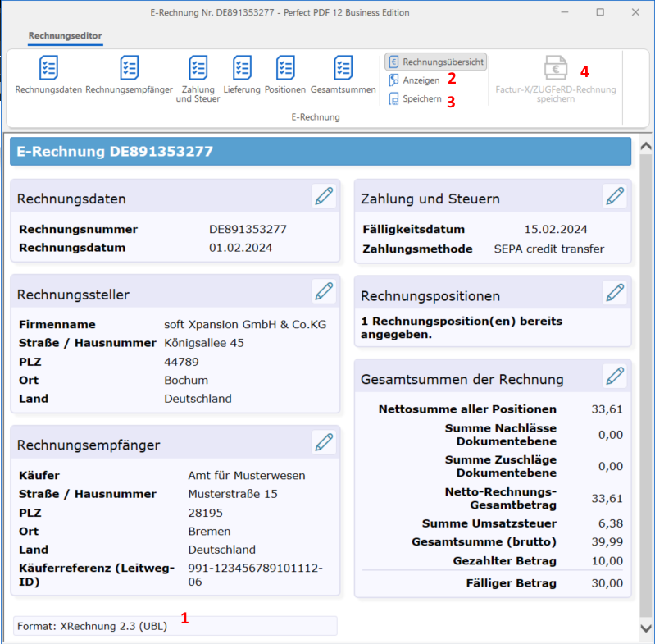The image size is (655, 644).
Task: Open Zahlung und Steuer in ribbon
Action: (198, 74)
